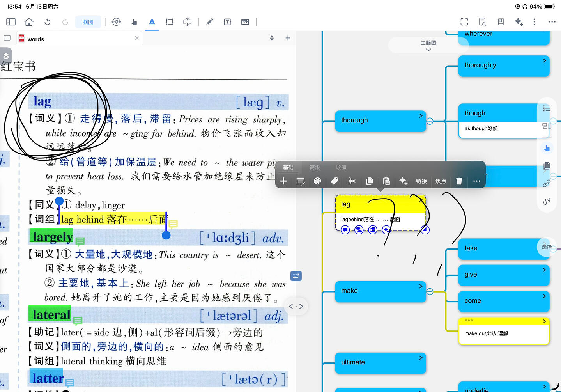
Task: Open the document sort arrows selector
Action: 272,38
